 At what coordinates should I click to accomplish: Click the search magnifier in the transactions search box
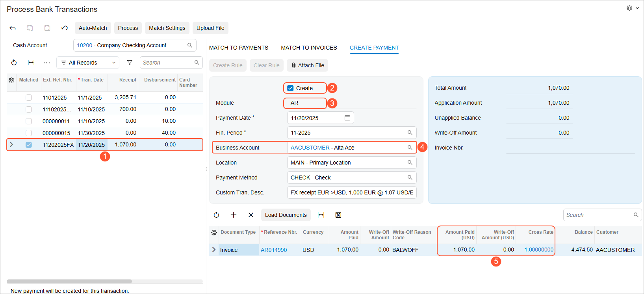197,63
